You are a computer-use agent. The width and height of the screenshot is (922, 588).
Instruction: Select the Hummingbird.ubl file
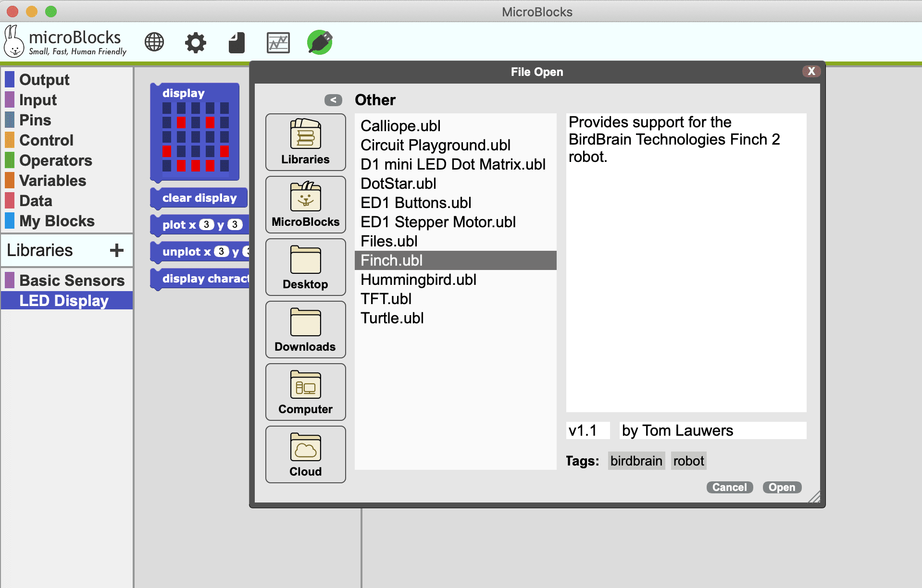(x=418, y=280)
